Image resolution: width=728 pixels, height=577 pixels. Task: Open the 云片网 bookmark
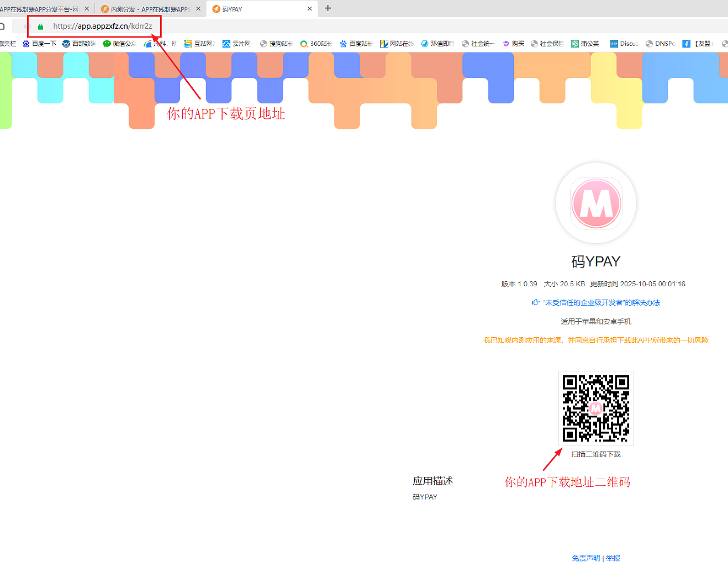pyautogui.click(x=238, y=44)
